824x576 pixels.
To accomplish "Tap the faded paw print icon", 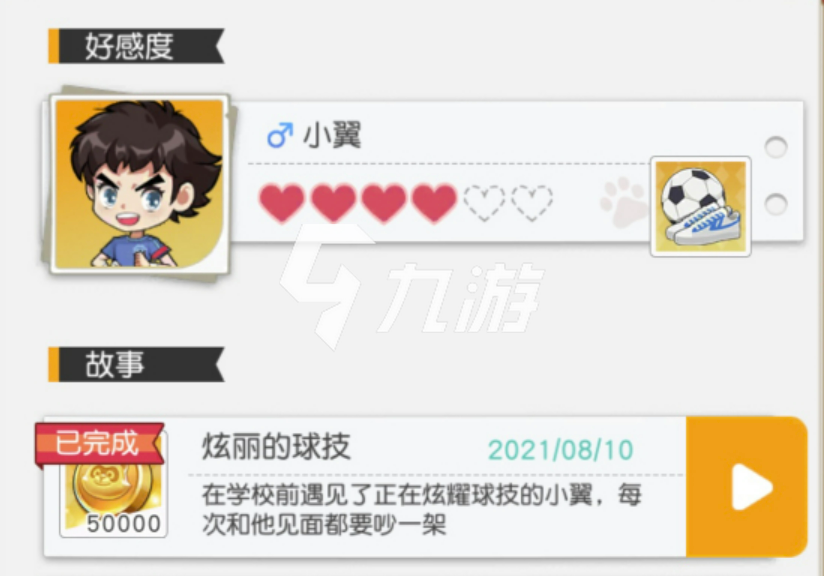I will [x=624, y=203].
